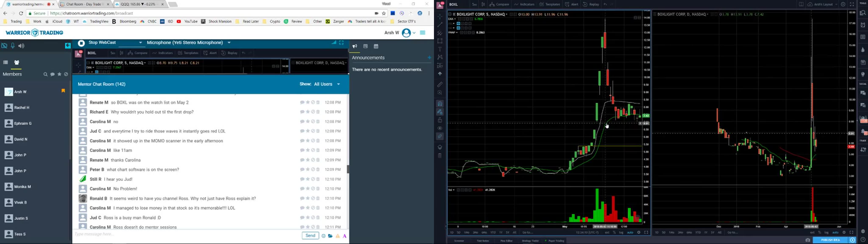Screen dimensions: 868x244
Task: Open the Arsh W account dropdown arrow
Action: (414, 33)
